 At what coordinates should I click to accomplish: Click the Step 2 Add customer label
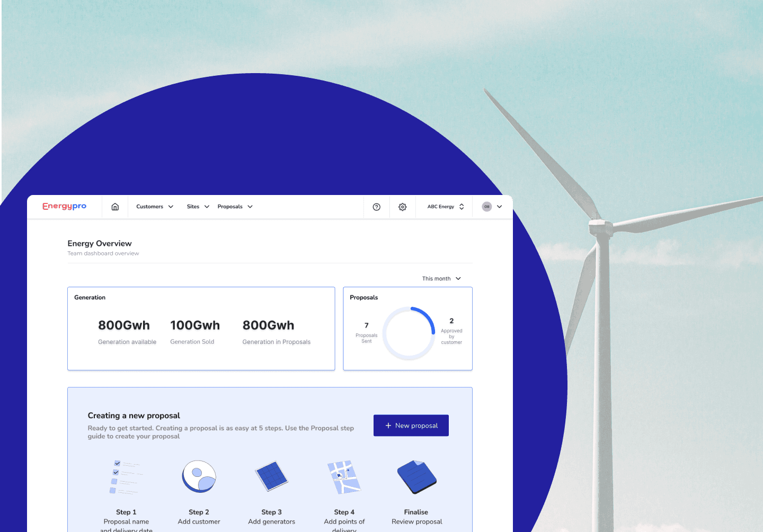click(199, 517)
